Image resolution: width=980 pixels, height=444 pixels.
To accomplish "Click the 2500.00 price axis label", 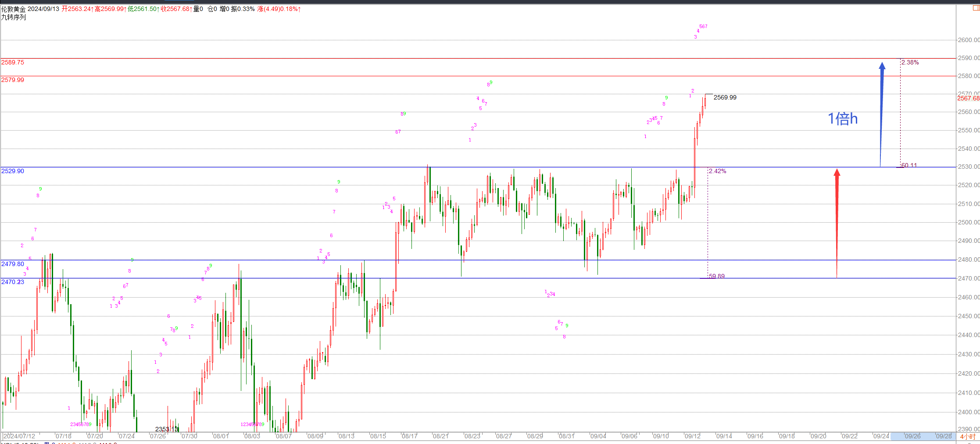I will pyautogui.click(x=969, y=222).
